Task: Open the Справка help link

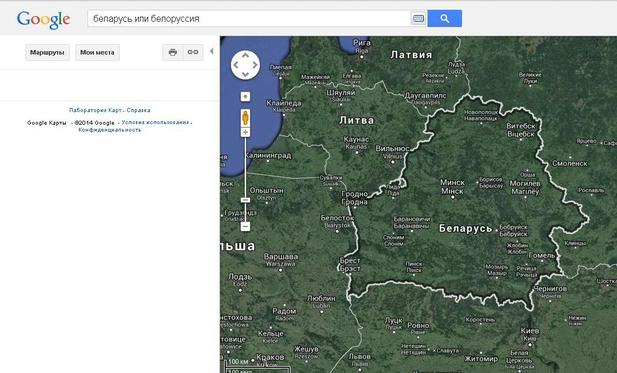Action: 139,110
